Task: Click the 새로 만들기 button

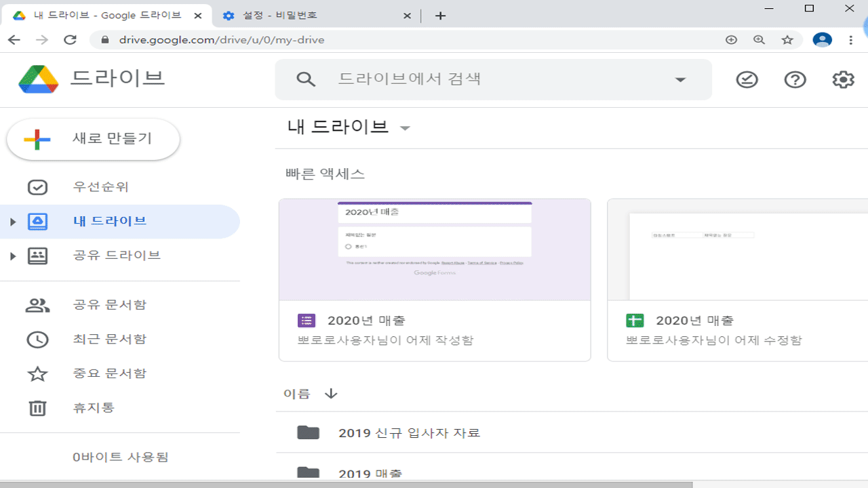Action: (x=93, y=140)
